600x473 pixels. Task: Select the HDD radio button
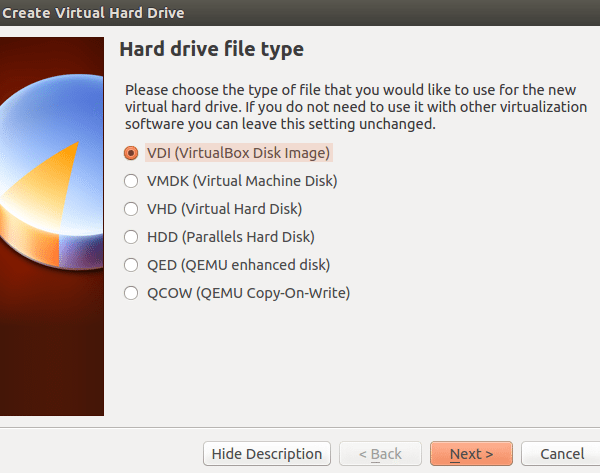[130, 237]
